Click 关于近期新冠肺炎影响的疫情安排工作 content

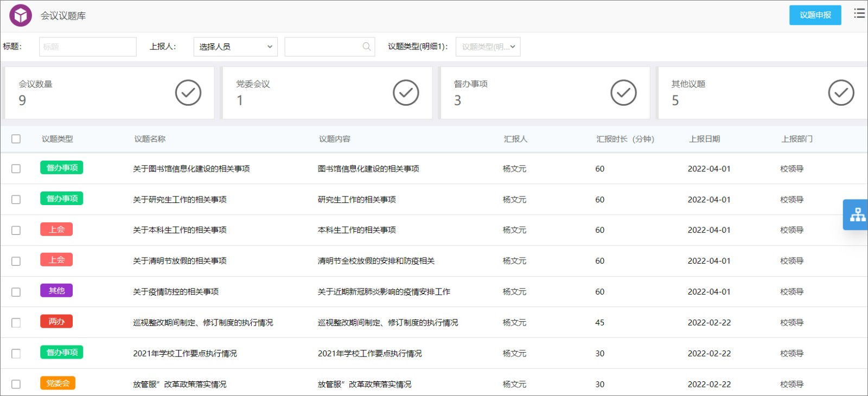pos(384,292)
